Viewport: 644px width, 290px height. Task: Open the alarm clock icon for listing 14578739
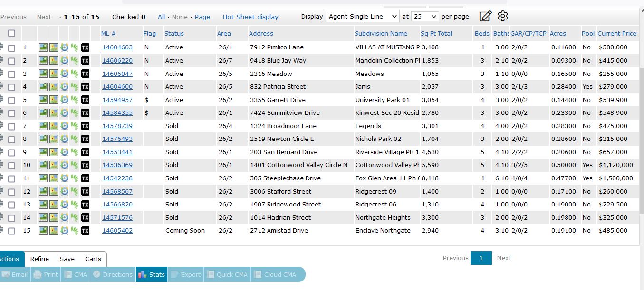pyautogui.click(x=64, y=126)
